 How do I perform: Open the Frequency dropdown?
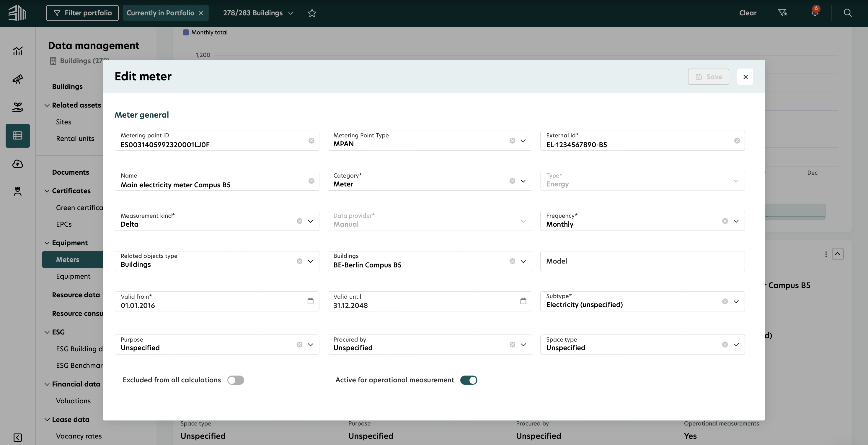coord(736,221)
